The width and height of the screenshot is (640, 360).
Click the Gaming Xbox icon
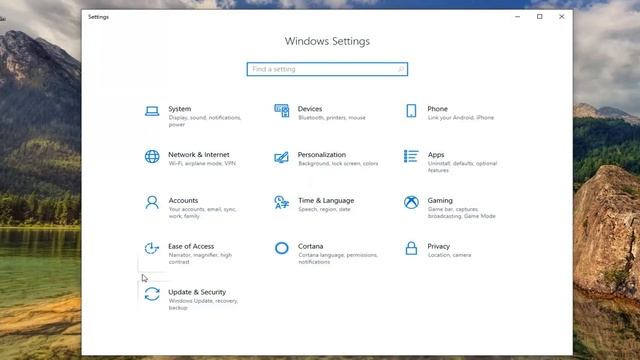[411, 202]
